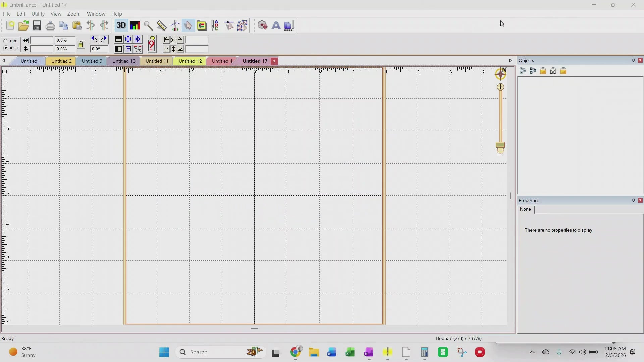Viewport: 644px width, 362px height.
Task: Open the Windows Start menu
Action: [164, 352]
